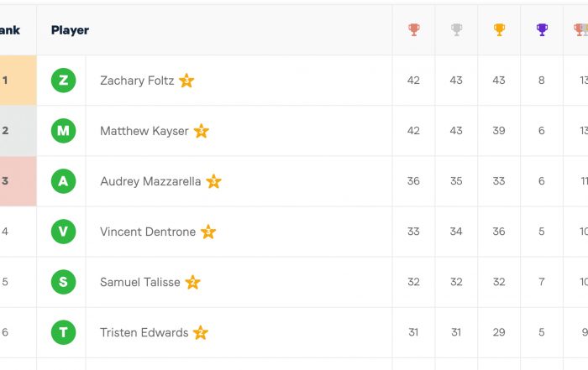Click the purple trophy column header
Screen dimensions: 588x370
(x=542, y=29)
